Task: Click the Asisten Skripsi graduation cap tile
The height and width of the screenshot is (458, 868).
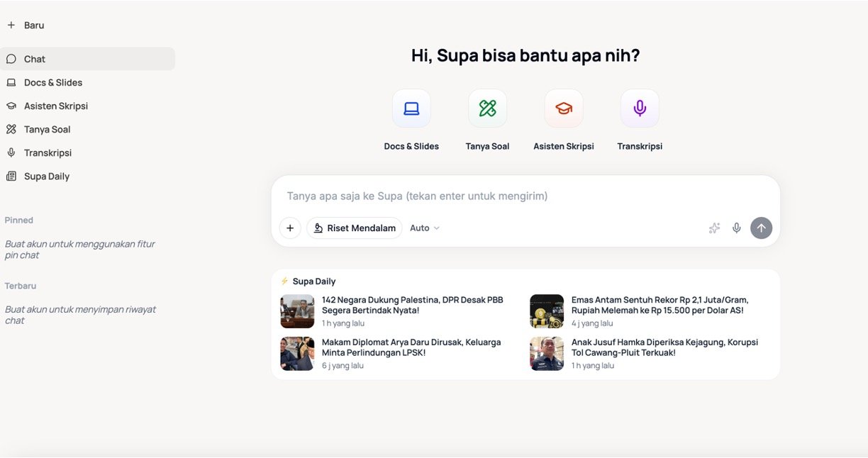Action: point(564,108)
